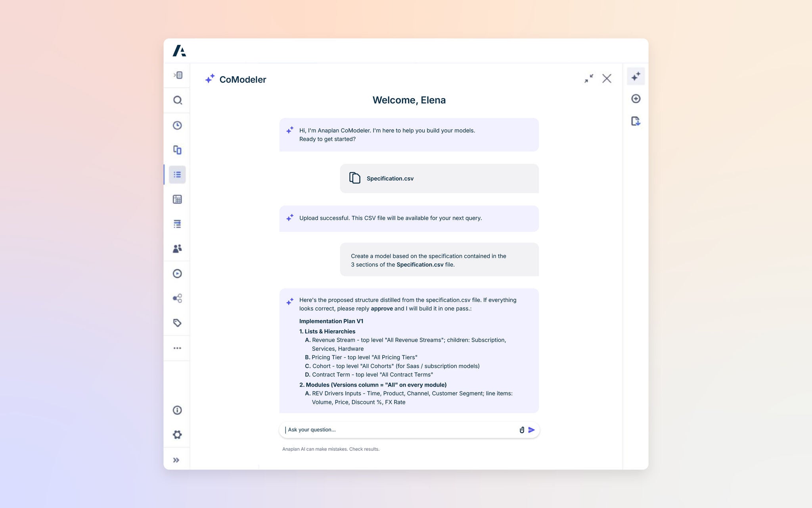Start a new chat with the plus icon
Screen dimensions: 812x508
636,98
